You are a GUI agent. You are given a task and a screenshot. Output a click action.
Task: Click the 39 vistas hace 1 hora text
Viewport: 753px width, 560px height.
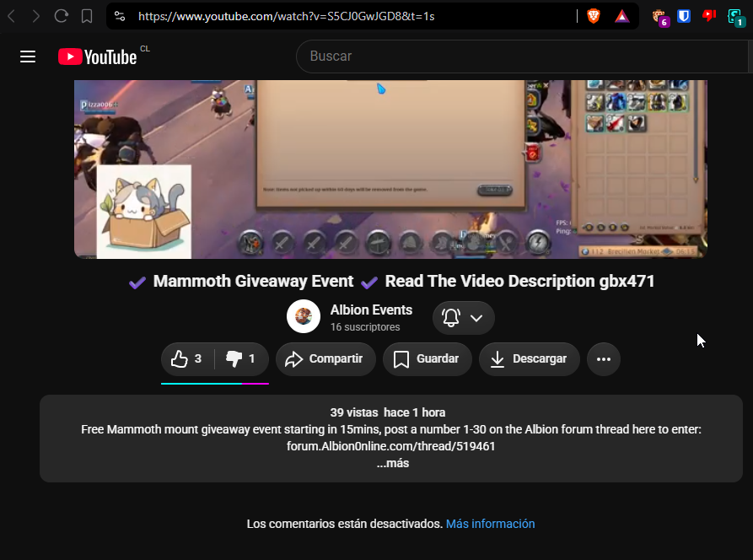click(388, 412)
